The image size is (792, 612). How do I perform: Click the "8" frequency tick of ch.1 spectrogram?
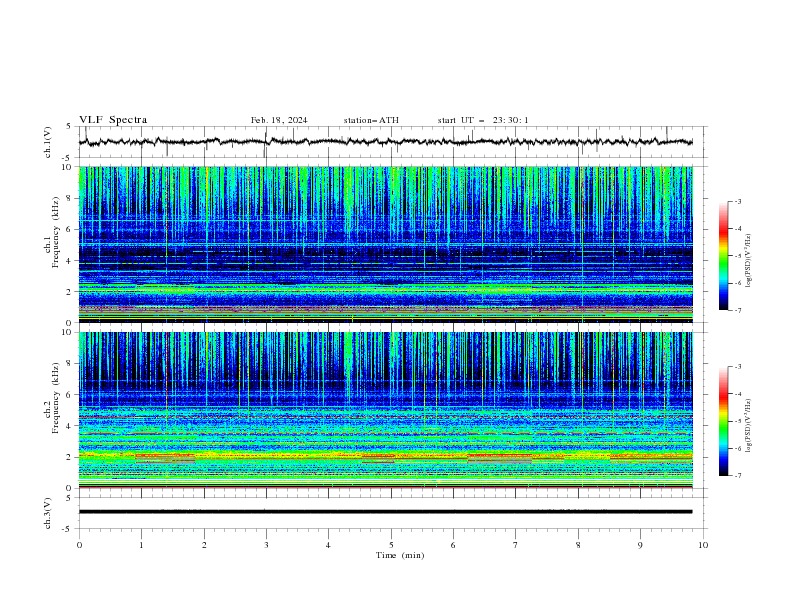(70, 198)
